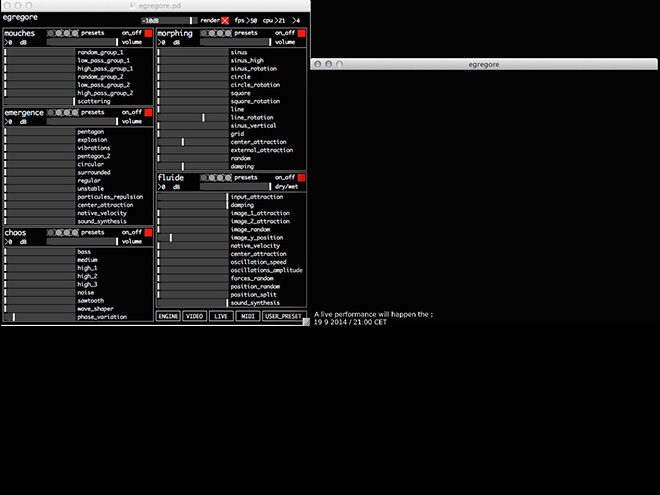Open the ENGINE panel button
Screen dimensions: 660x495
[x=168, y=316]
